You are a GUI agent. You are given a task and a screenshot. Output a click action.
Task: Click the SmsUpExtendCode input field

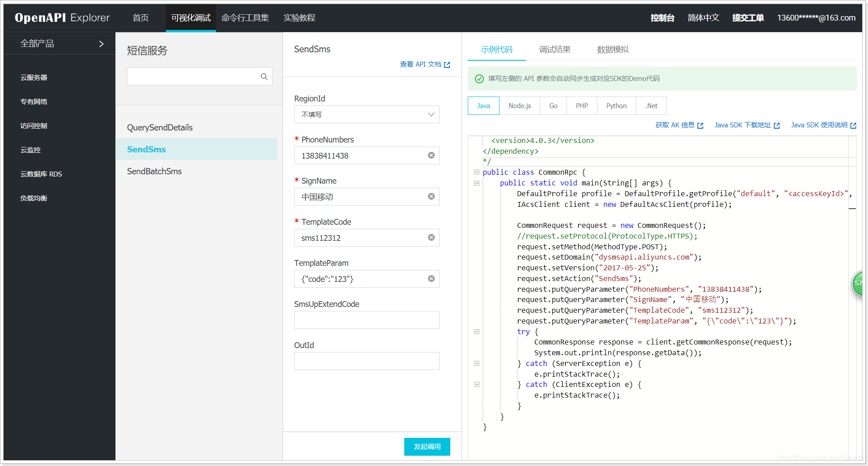(x=367, y=320)
